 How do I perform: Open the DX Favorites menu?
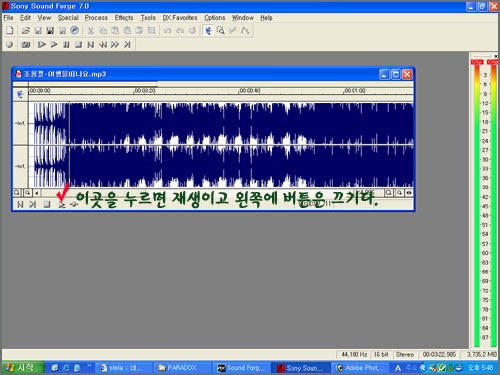pyautogui.click(x=180, y=18)
